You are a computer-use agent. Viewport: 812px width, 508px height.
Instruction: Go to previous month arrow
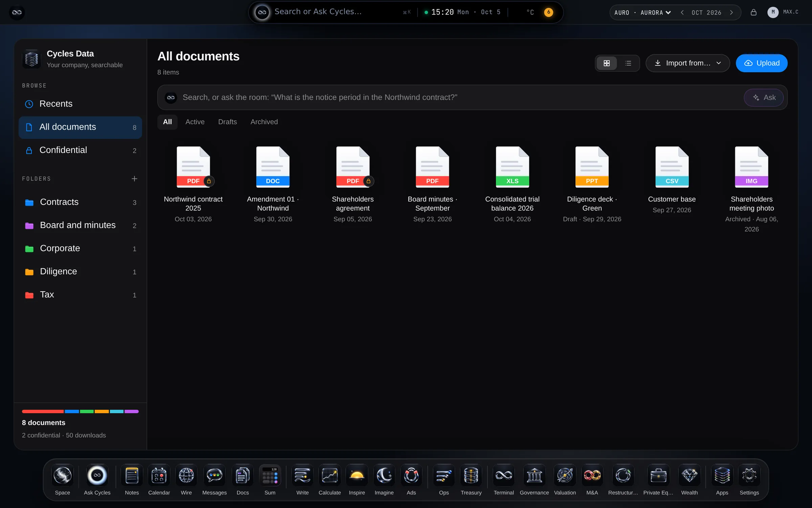pos(682,13)
